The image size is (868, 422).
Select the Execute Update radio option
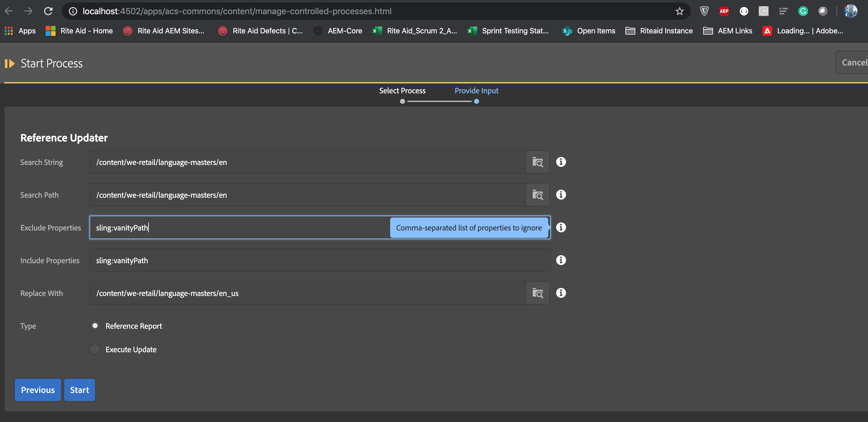(x=95, y=349)
